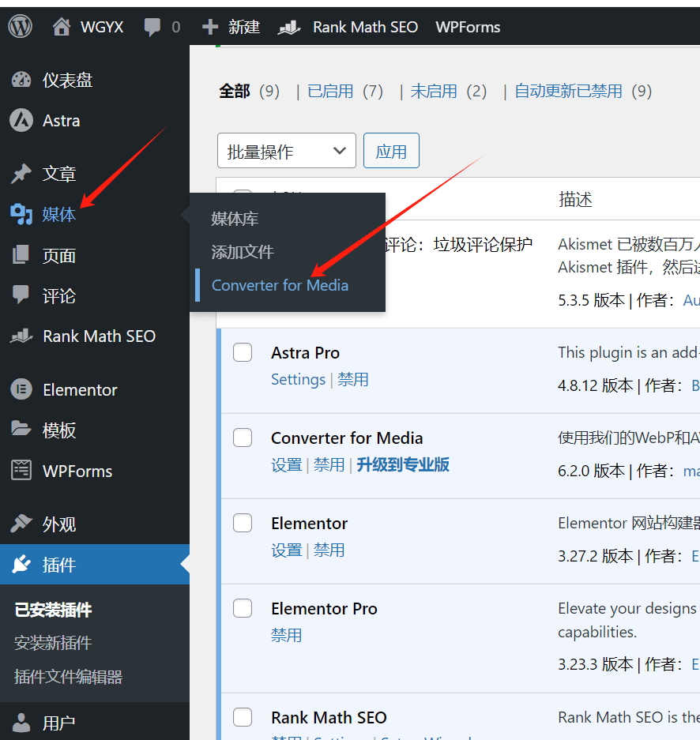
Task: Click 禁用 under Astra Pro
Action: point(353,379)
